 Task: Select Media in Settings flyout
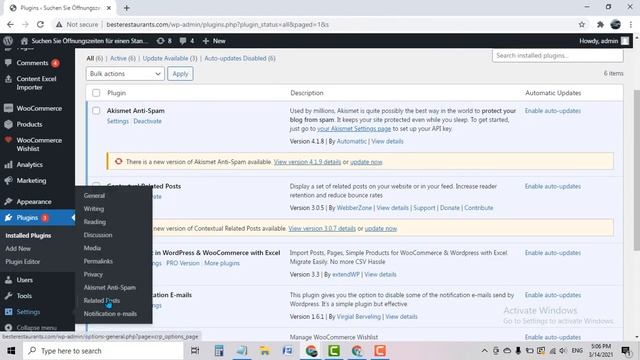tap(92, 248)
